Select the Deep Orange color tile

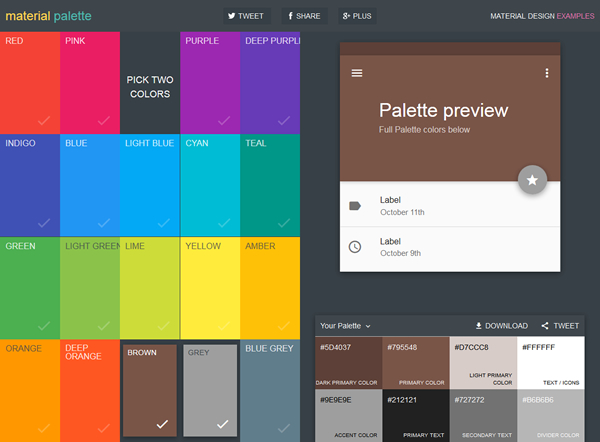click(x=90, y=391)
